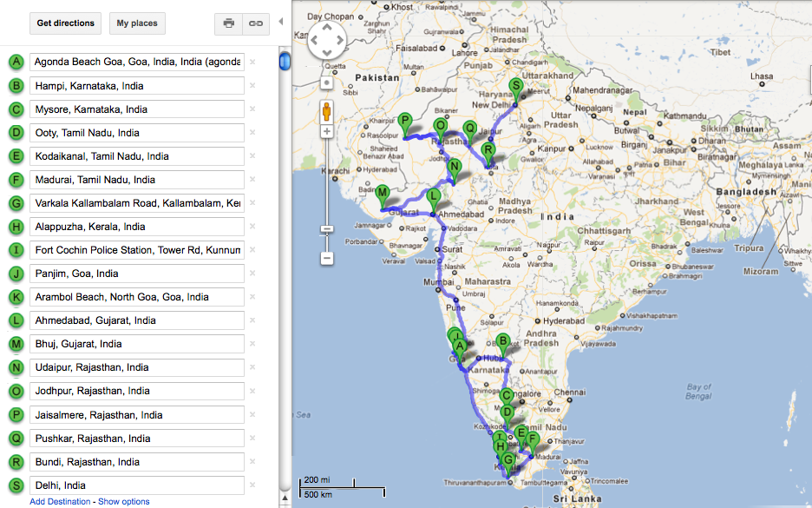Click the map zoom slider handle
812x508 pixels.
[x=326, y=229]
